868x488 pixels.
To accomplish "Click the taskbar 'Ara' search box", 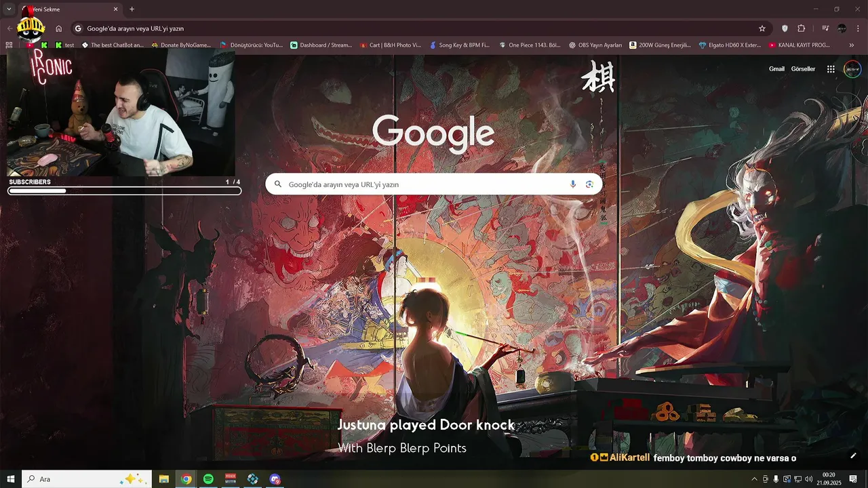I will (87, 479).
